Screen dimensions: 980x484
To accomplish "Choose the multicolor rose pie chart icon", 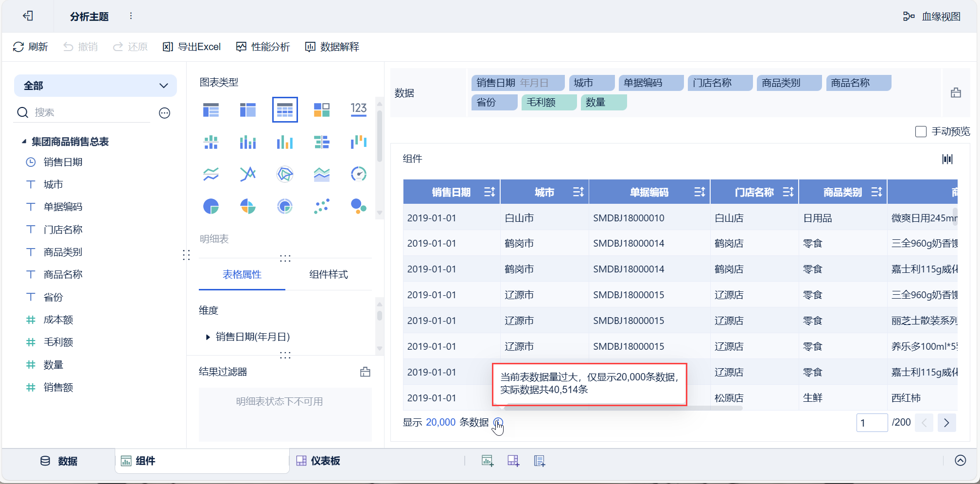I will point(248,206).
